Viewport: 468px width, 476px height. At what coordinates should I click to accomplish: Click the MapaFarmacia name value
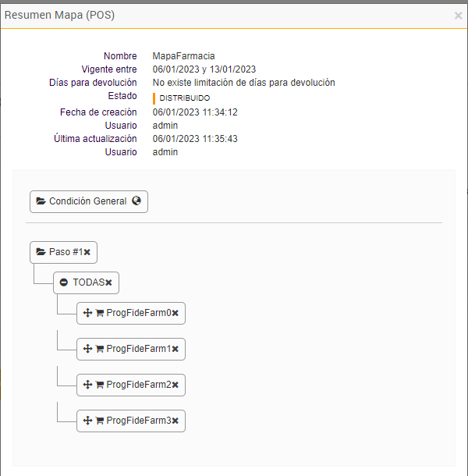pos(183,56)
